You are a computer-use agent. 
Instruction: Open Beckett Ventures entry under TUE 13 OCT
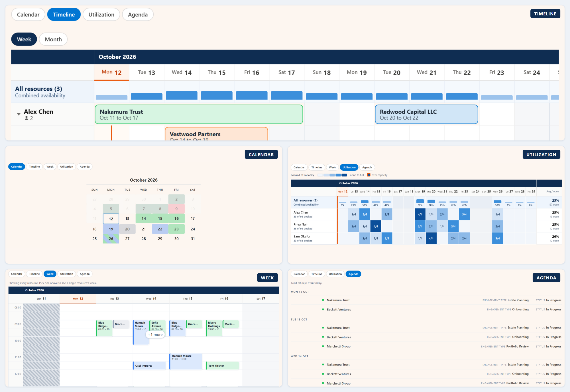tap(426, 337)
